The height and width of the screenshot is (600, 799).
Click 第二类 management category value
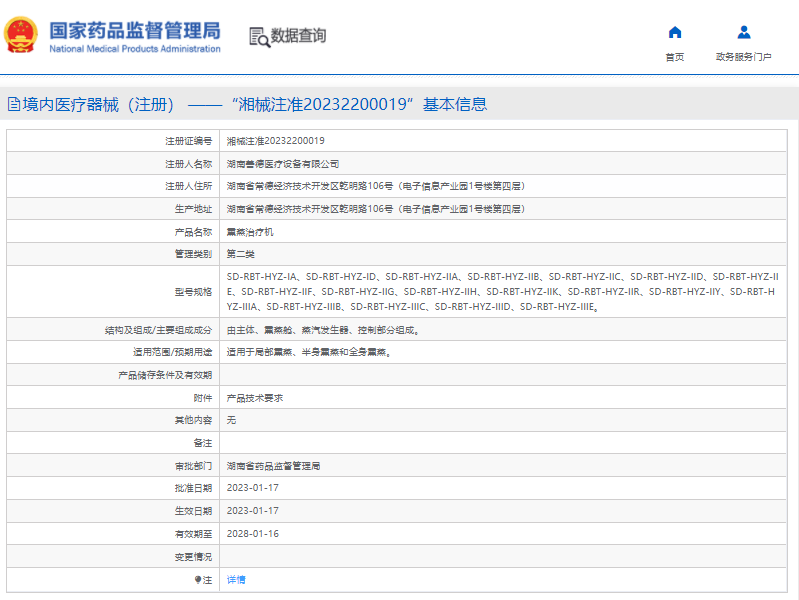pyautogui.click(x=241, y=254)
